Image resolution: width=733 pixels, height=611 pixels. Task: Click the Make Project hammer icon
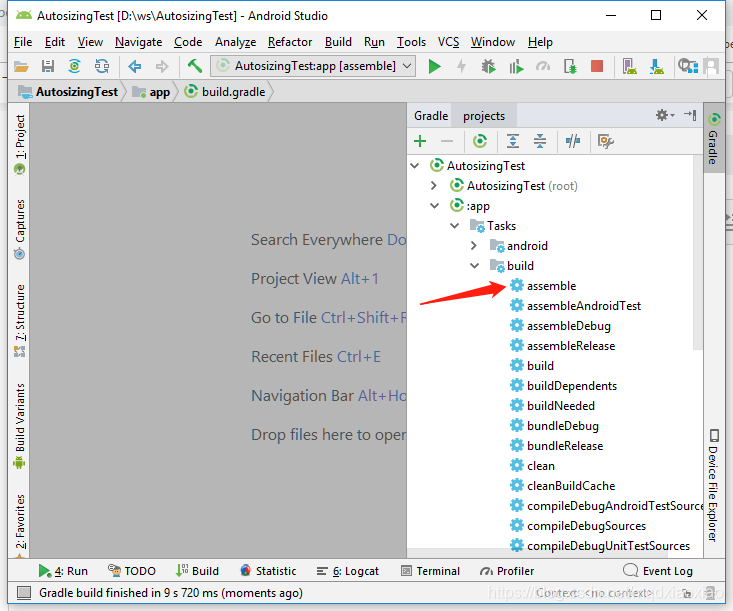point(194,66)
